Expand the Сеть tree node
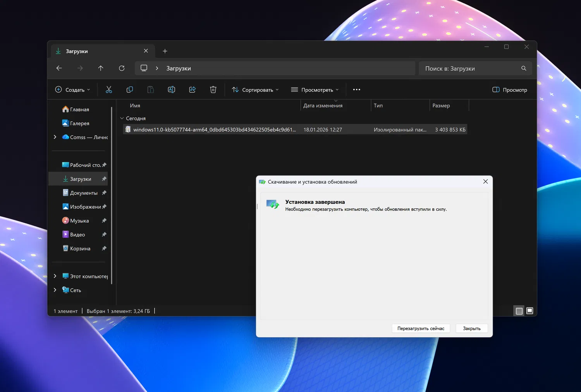The height and width of the screenshot is (392, 581). click(55, 290)
